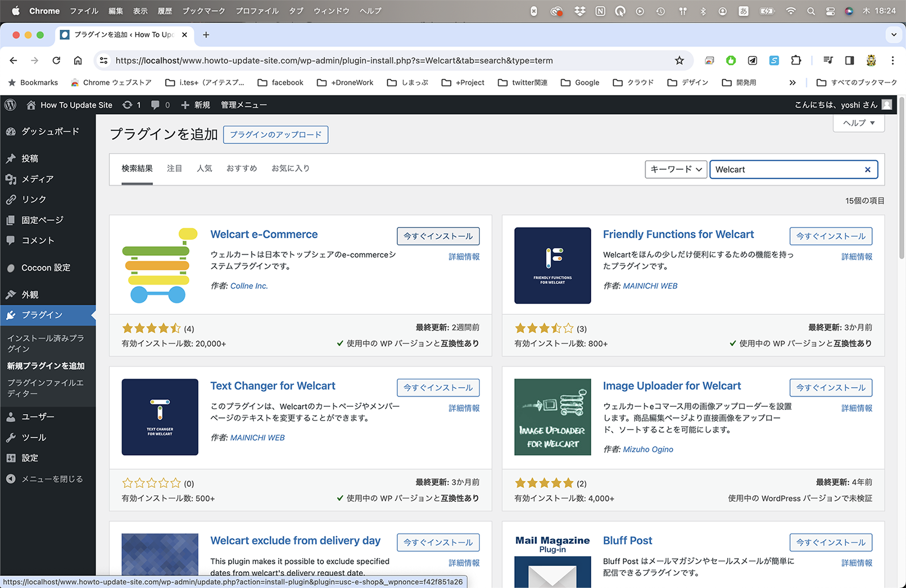Open 外観 in the sidebar

[48, 295]
